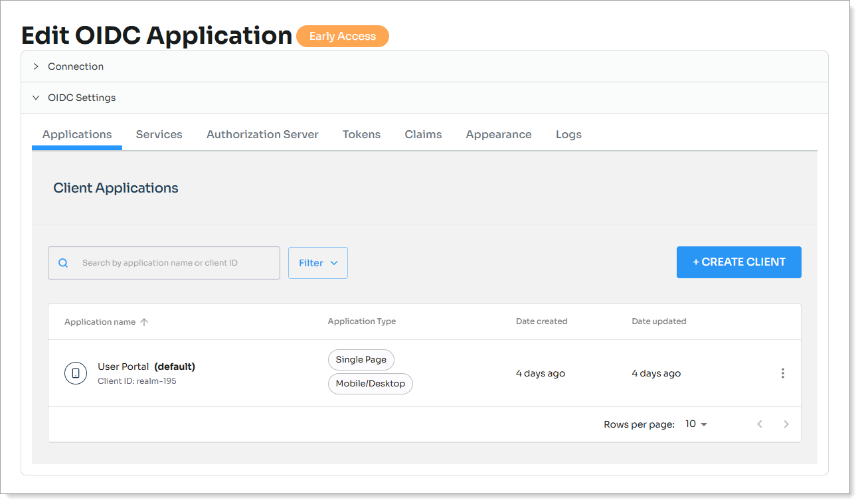Screen dimensions: 860x504
Task: Open the Appearance tab
Action: coord(498,134)
